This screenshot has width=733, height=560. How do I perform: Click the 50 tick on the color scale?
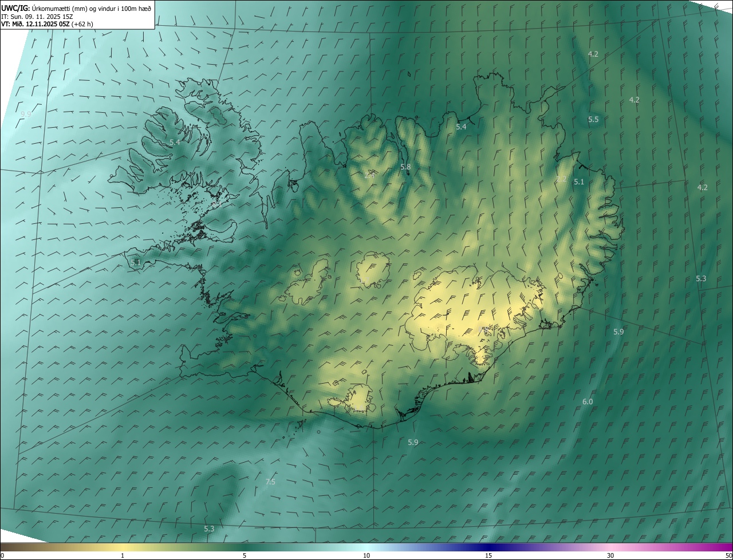coord(728,556)
